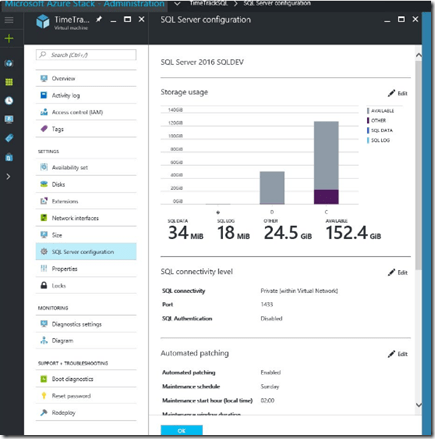The image size is (435, 439).
Task: Open Diagnostics settings
Action: (86, 324)
